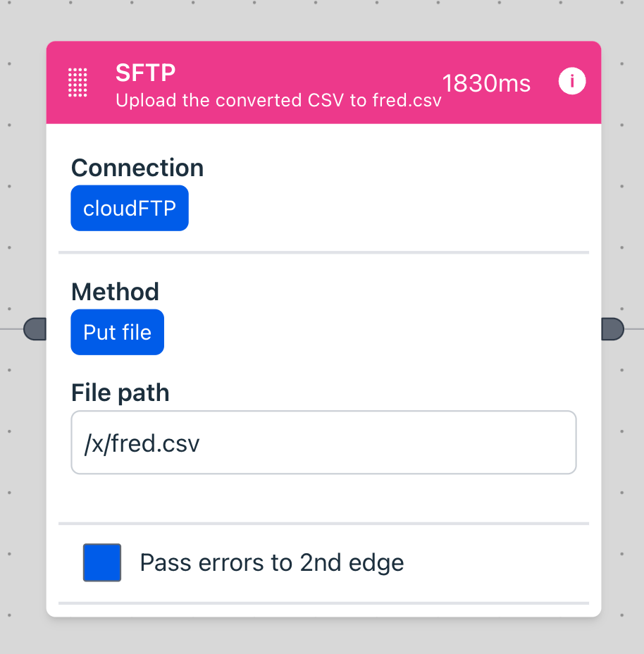This screenshot has height=654, width=644.
Task: Focus the File path input field
Action: 323,443
